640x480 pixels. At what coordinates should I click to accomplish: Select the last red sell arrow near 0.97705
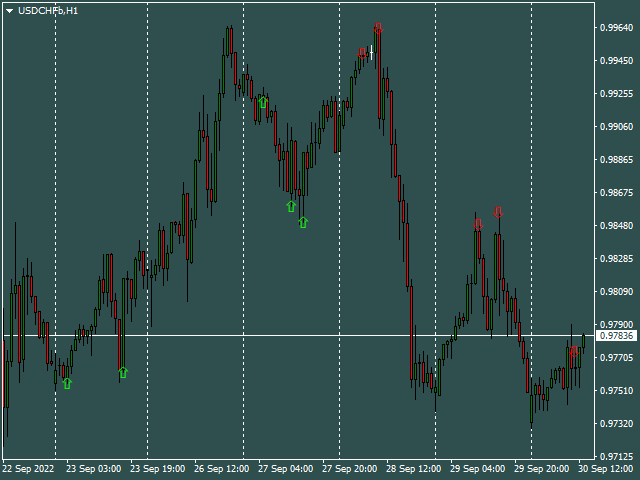pyautogui.click(x=574, y=352)
